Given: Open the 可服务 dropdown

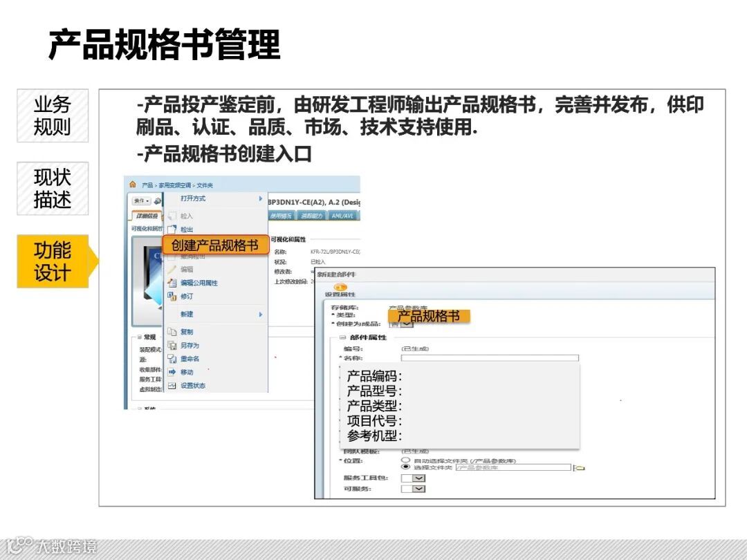Looking at the screenshot, I should tap(413, 489).
